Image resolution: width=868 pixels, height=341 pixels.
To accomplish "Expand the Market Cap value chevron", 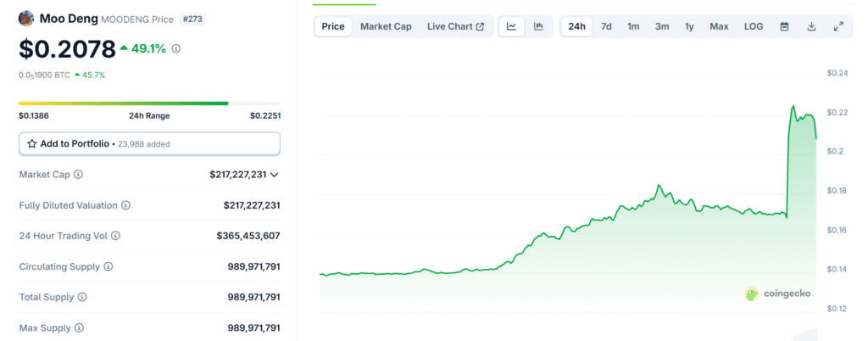I will (274, 175).
